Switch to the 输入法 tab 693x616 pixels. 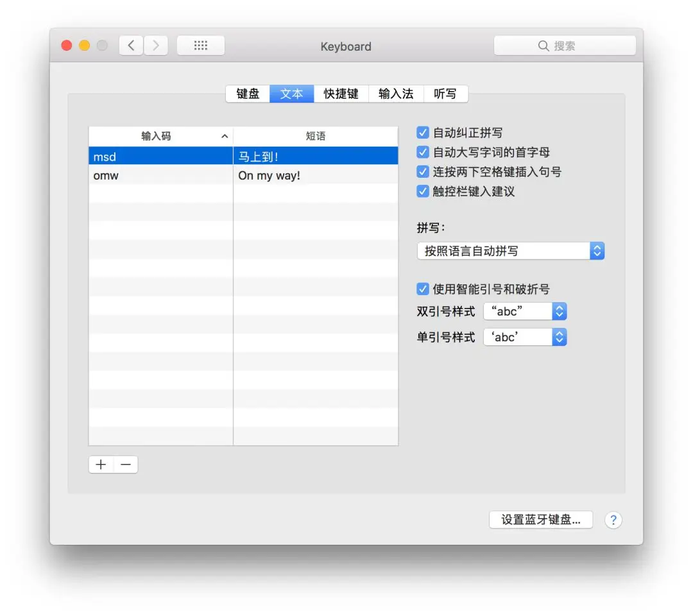pyautogui.click(x=396, y=94)
